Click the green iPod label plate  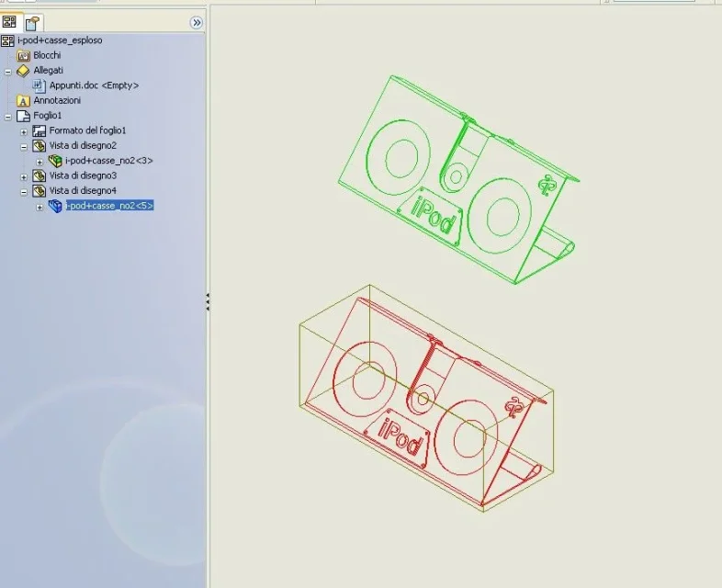coord(430,217)
